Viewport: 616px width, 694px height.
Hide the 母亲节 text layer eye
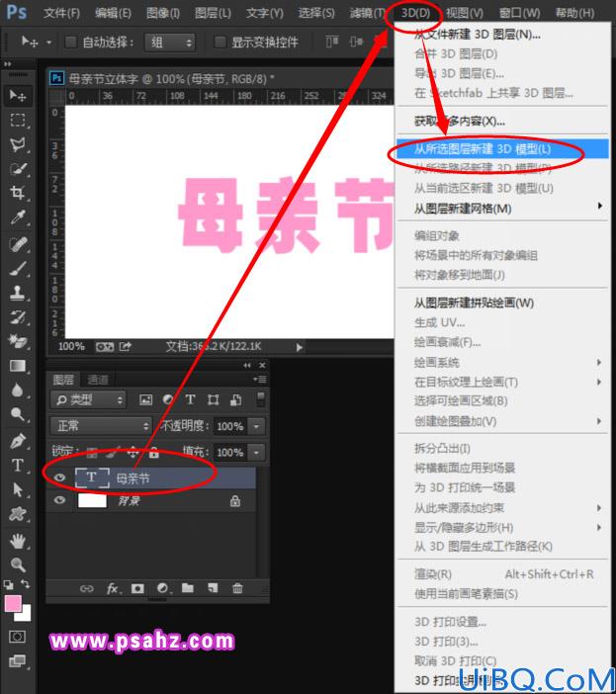click(59, 477)
